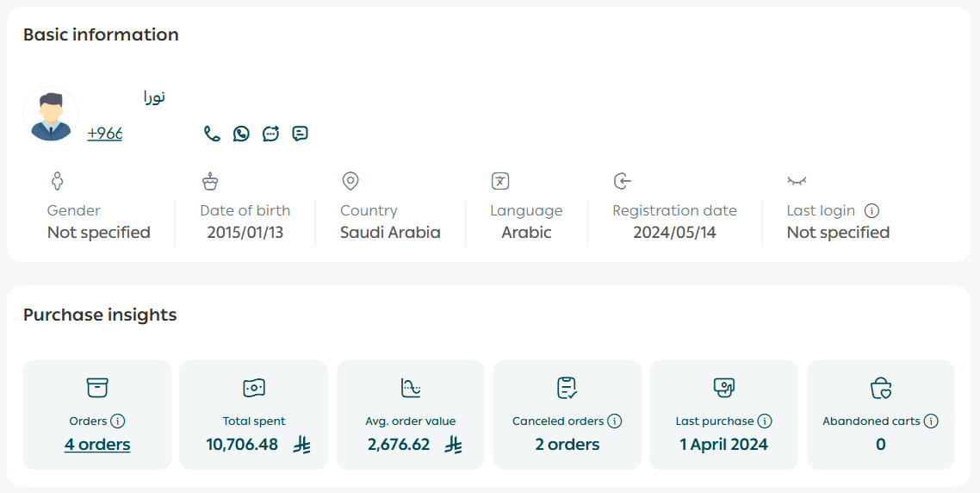Click the Registration date value 2024/05/14
The height and width of the screenshot is (493, 980).
click(x=674, y=233)
